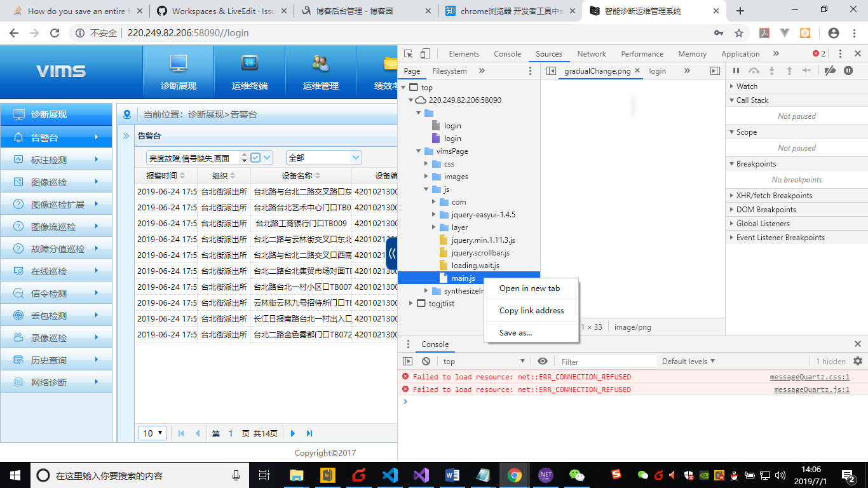
Task: Click the console Filter input field
Action: coord(606,362)
